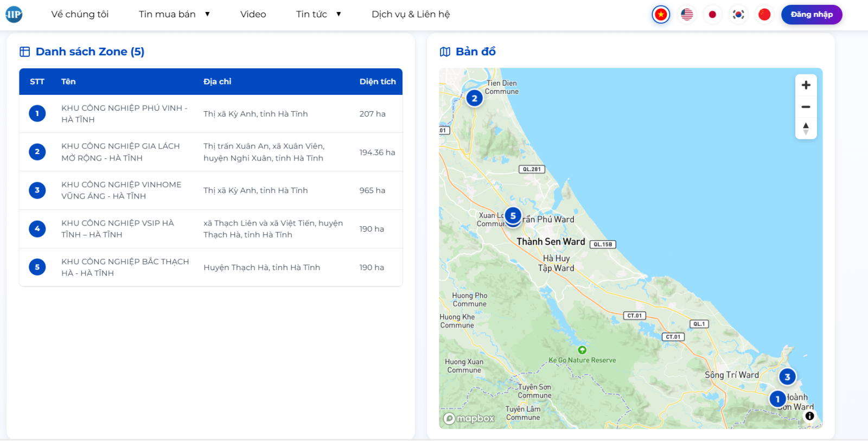Open KHU CÔNG NGHIỆP PHÚ VINH row

coord(210,114)
